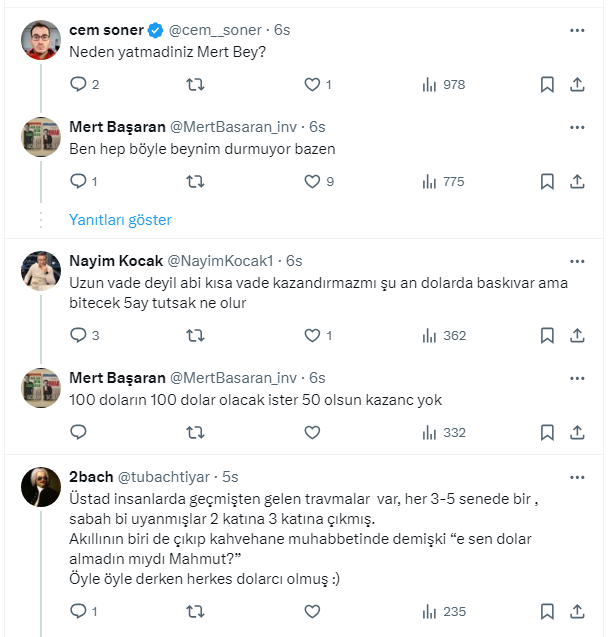614x637 pixels.
Task: Open more options on Nayim Kocak's tweet
Action: 577,261
